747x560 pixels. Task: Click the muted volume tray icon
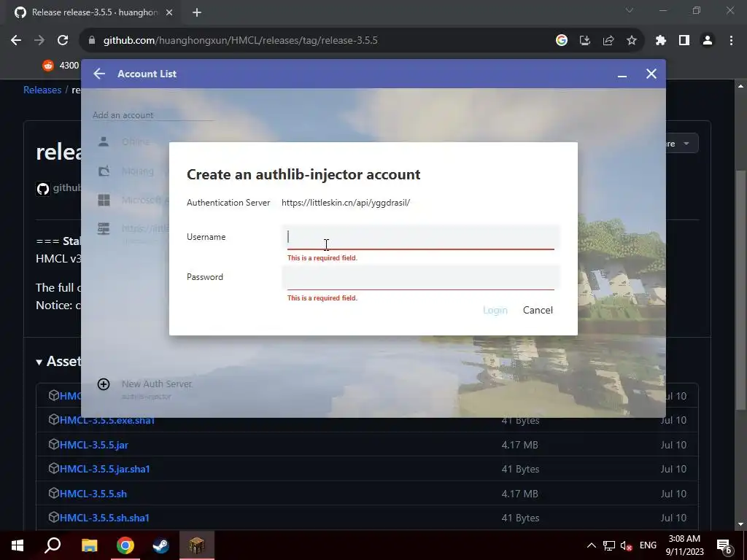click(x=627, y=545)
